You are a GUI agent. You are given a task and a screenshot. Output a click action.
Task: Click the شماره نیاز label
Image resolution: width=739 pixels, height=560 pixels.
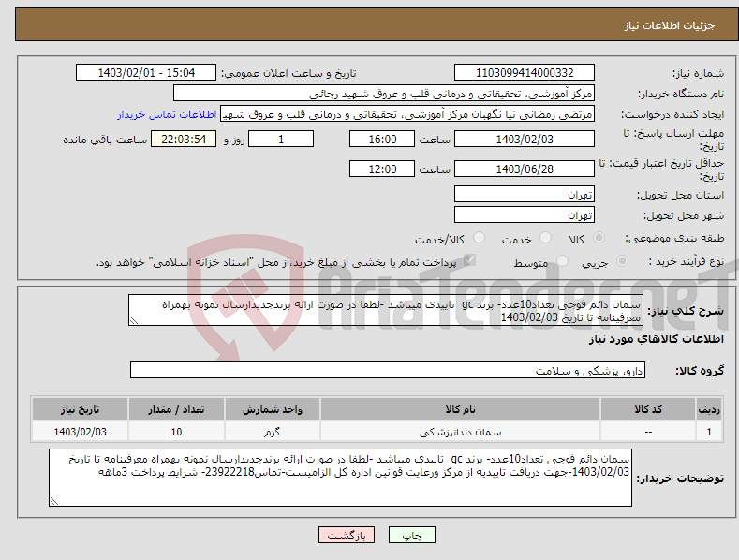tap(698, 74)
